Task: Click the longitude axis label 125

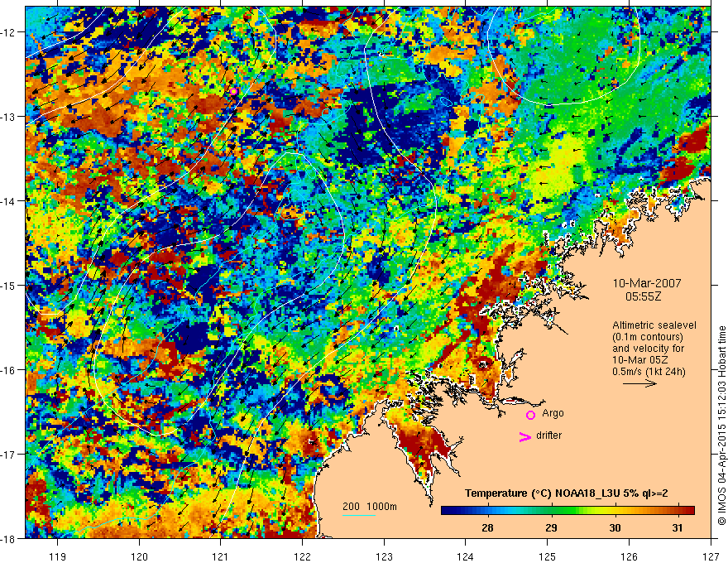Action: 548,556
